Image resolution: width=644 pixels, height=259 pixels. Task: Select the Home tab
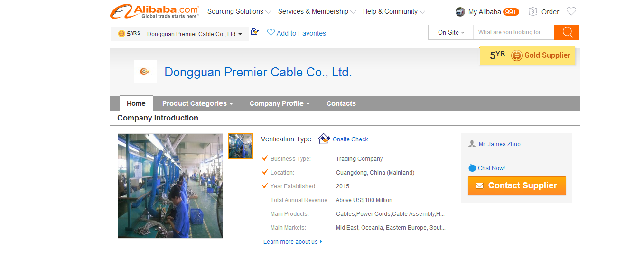point(136,103)
